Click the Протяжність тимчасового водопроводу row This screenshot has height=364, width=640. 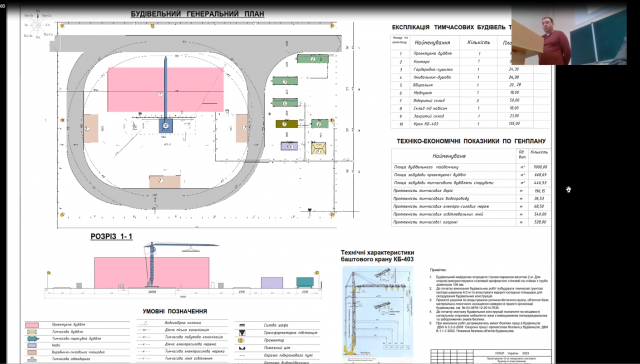pos(471,199)
